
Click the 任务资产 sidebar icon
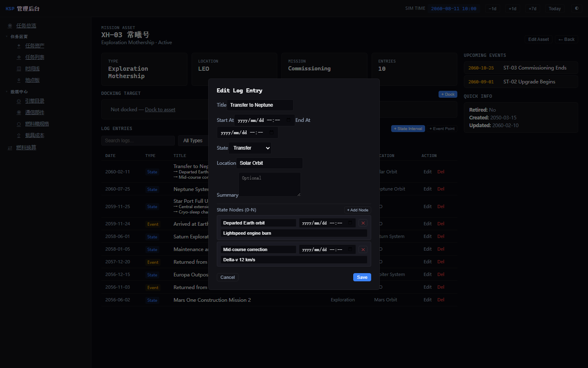(19, 46)
